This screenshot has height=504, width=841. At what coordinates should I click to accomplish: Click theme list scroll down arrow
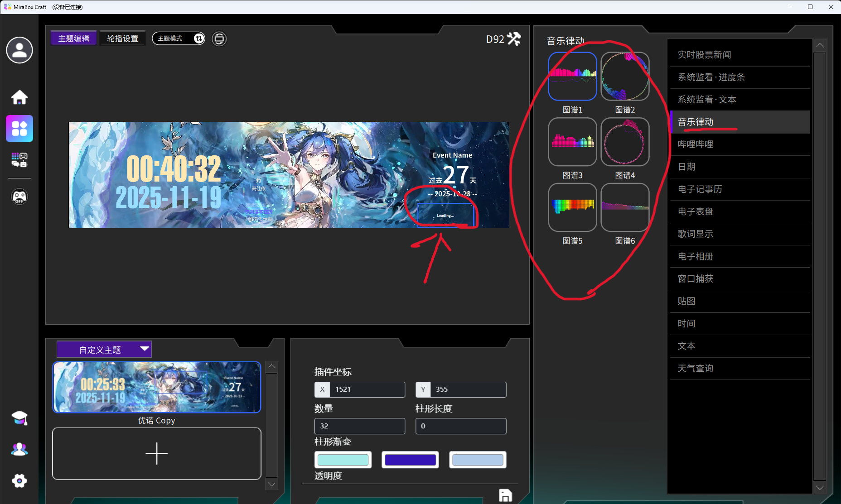(x=272, y=484)
